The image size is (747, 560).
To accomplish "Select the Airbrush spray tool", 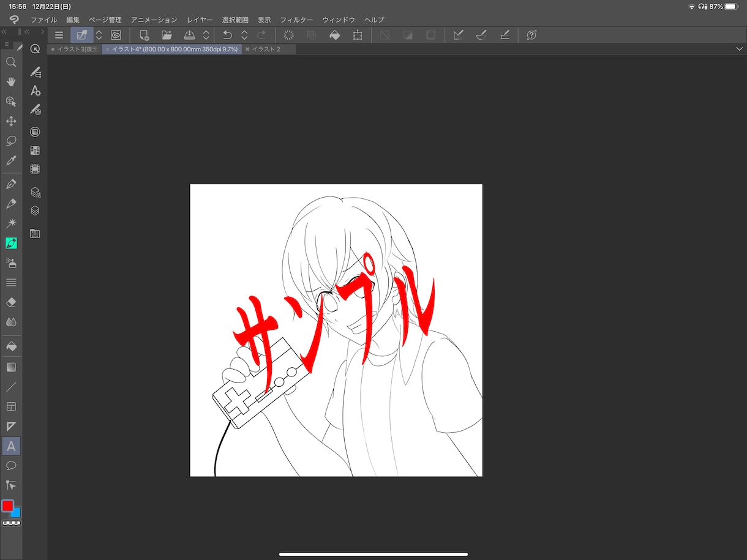I will [11, 263].
